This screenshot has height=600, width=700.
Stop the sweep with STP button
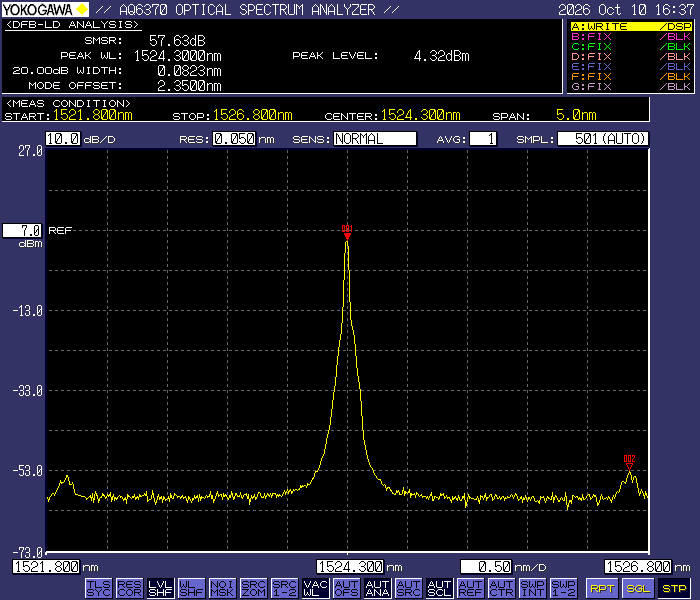tap(674, 588)
